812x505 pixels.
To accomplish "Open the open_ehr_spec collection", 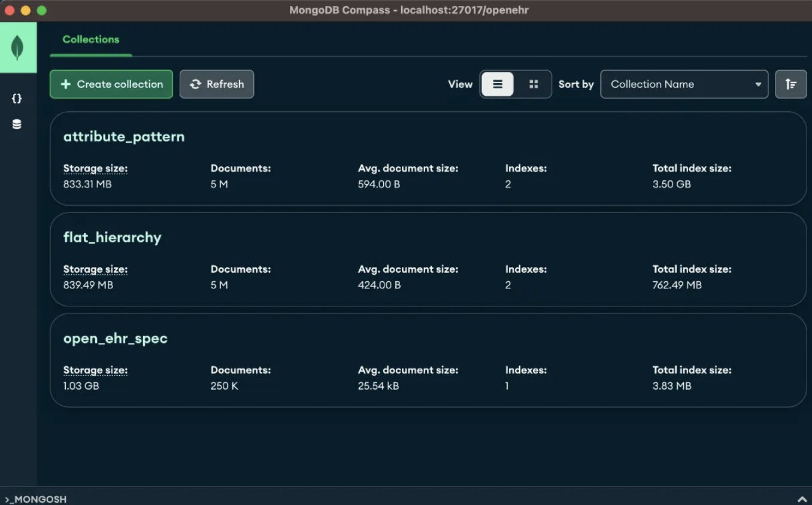I will pos(116,339).
